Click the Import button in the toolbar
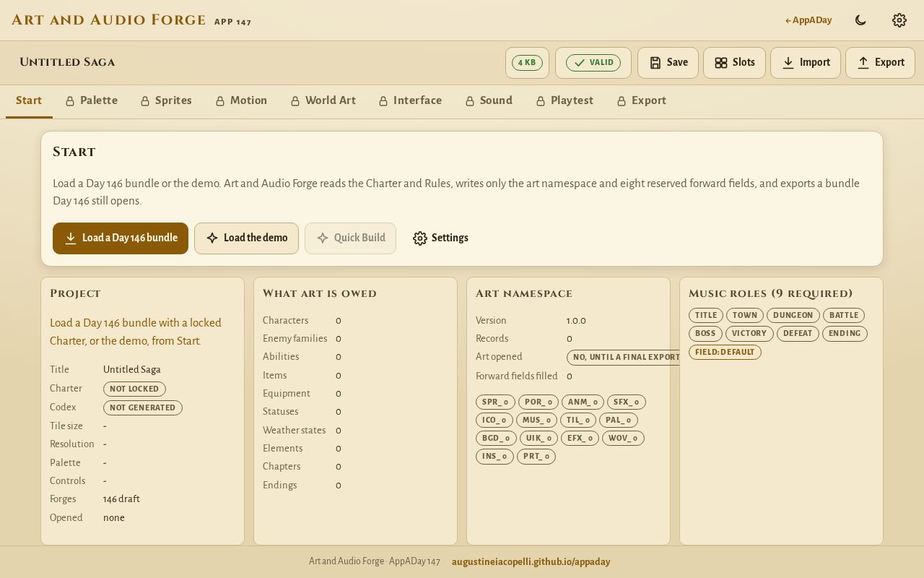The height and width of the screenshot is (578, 924). 806,63
